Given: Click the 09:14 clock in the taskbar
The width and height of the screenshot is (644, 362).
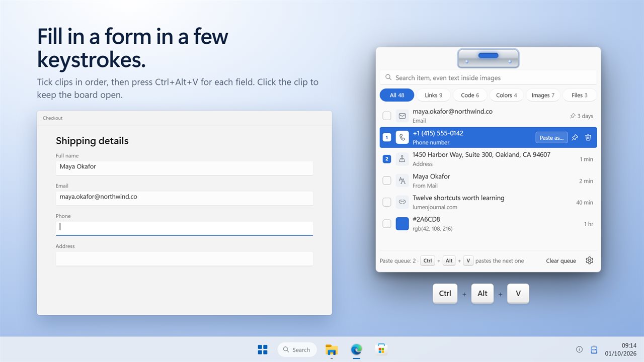Looking at the screenshot, I should [x=629, y=345].
